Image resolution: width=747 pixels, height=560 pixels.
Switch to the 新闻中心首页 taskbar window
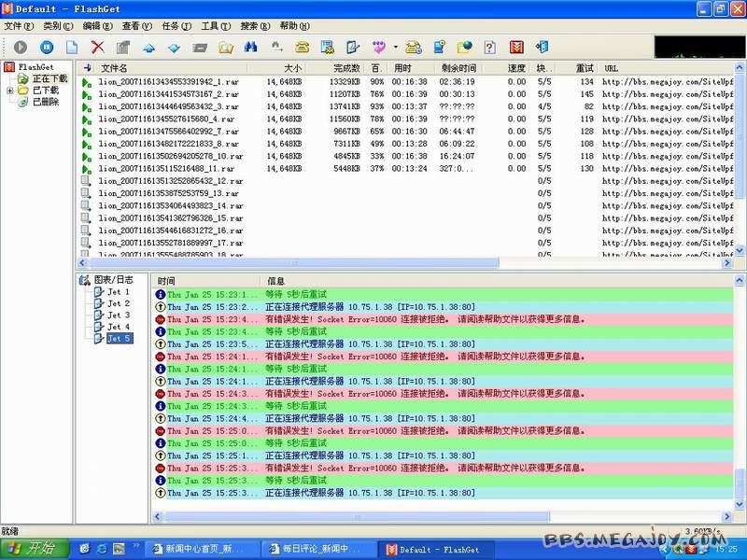click(203, 550)
